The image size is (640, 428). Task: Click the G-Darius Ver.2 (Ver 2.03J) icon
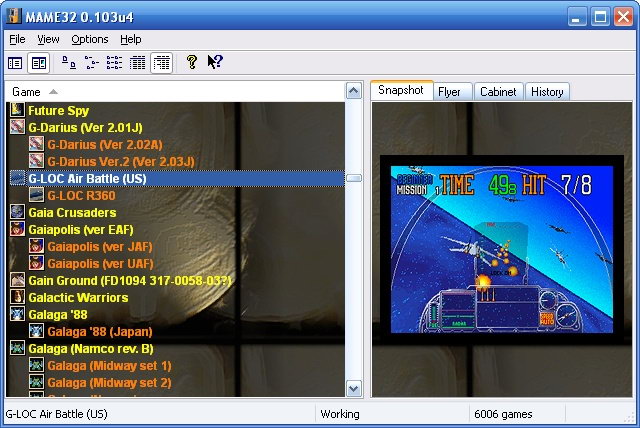[x=36, y=161]
